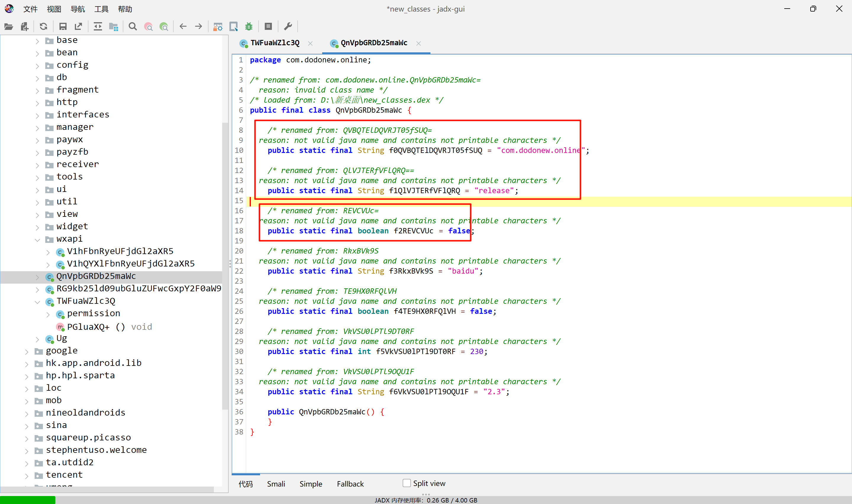
Task: Click the deobfuscation lock-gear icon
Action: coord(217,27)
